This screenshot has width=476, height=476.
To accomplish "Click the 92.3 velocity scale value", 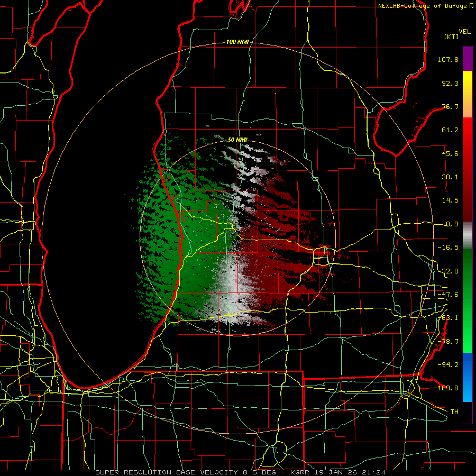I will (450, 83).
